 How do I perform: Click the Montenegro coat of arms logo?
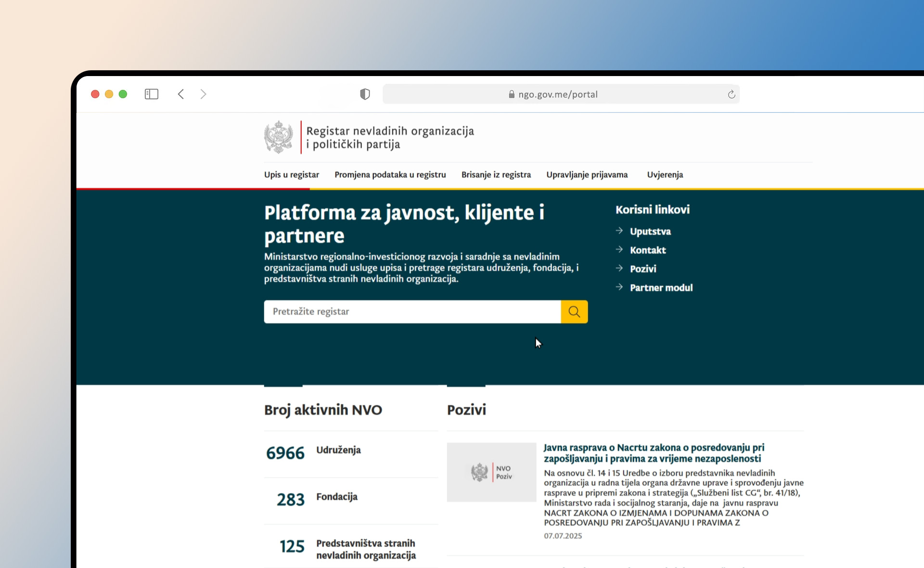click(x=279, y=137)
